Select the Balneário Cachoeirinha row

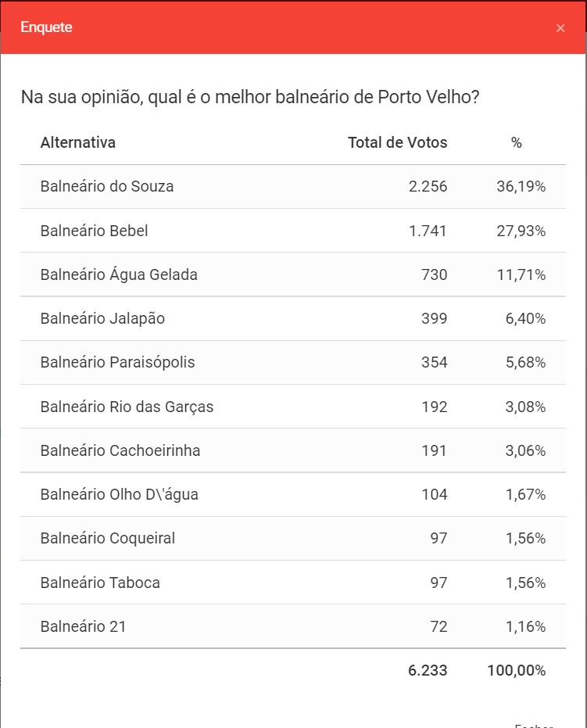pos(120,450)
